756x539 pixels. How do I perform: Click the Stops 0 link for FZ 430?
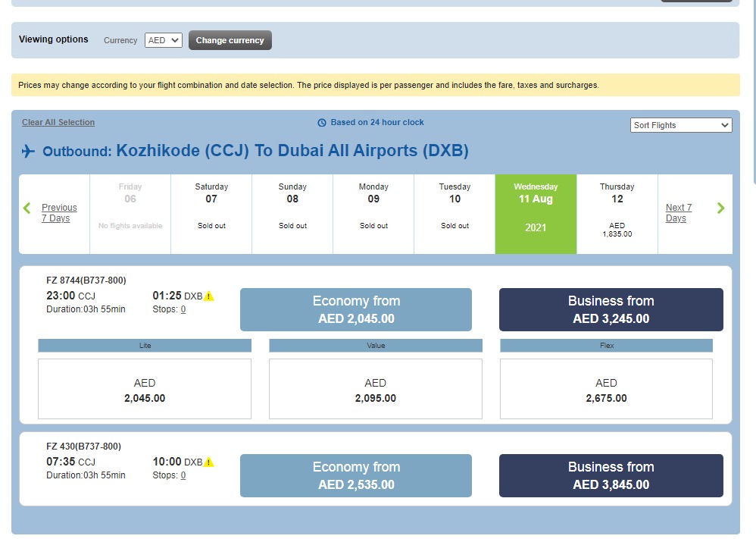point(183,475)
